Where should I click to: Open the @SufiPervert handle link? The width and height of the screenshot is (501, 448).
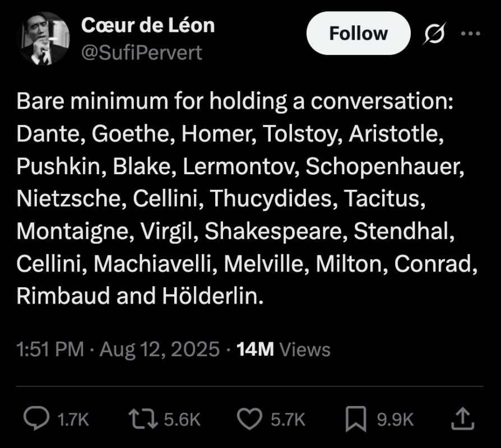pyautogui.click(x=142, y=53)
